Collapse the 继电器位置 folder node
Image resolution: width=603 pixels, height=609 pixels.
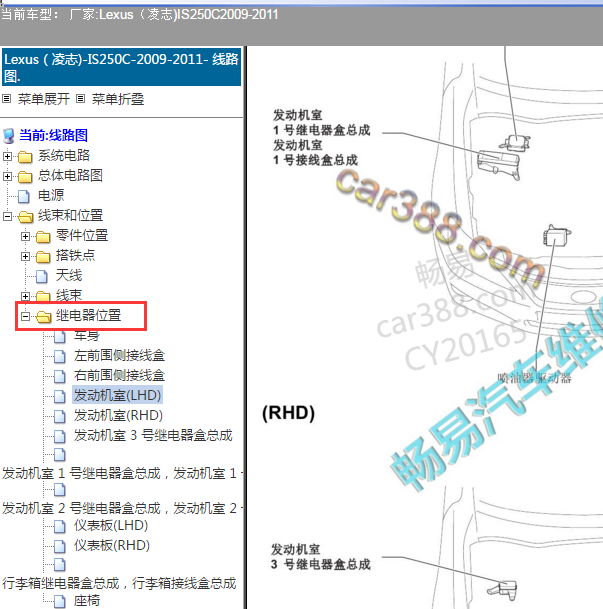(x=25, y=317)
